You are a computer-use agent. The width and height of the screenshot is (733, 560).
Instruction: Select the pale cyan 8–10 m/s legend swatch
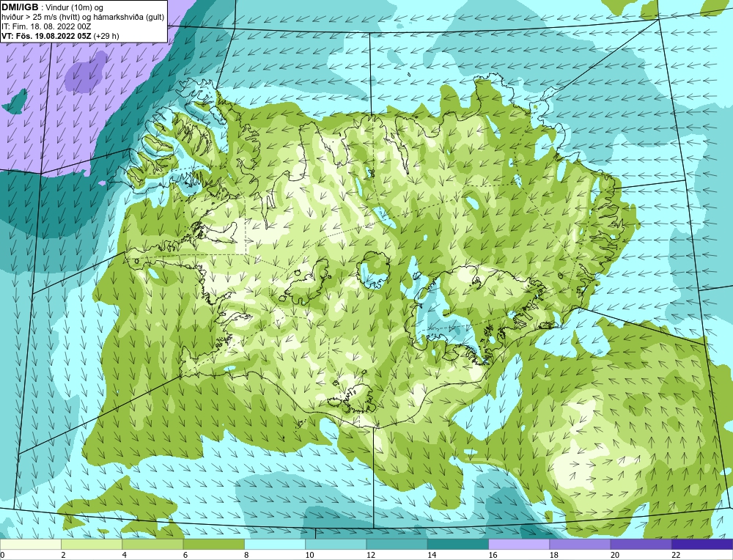pos(275,544)
